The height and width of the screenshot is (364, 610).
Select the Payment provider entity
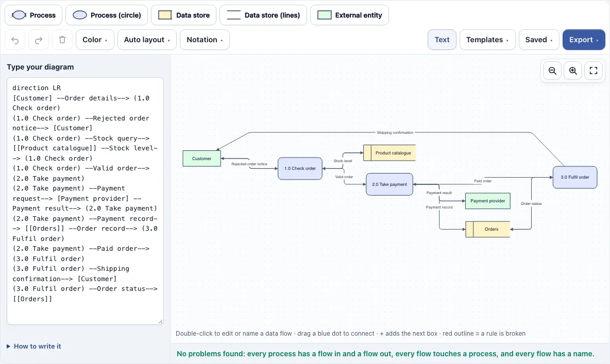[488, 201]
